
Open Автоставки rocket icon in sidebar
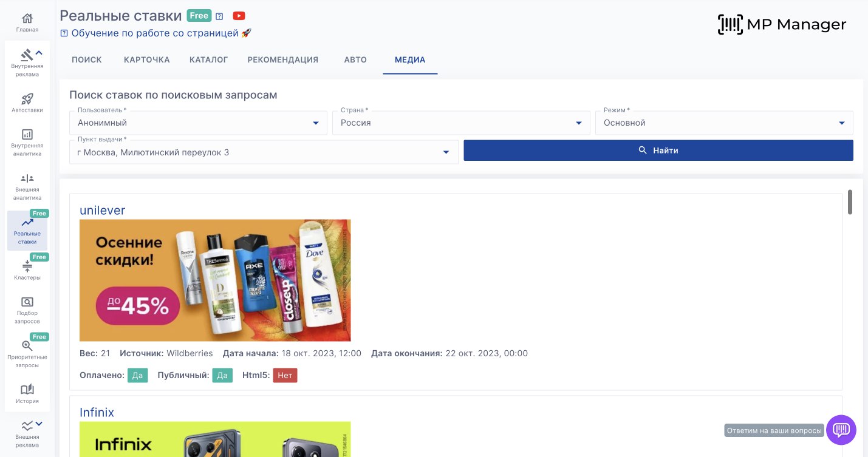click(27, 100)
